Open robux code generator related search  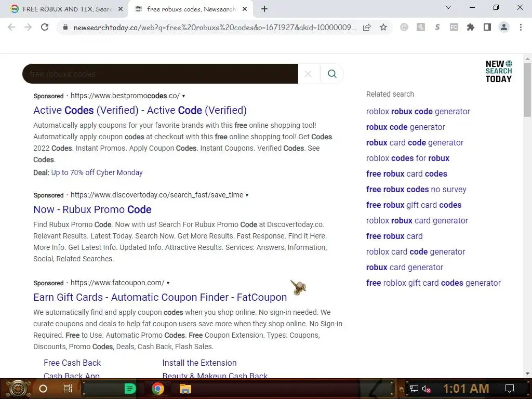pyautogui.click(x=405, y=127)
